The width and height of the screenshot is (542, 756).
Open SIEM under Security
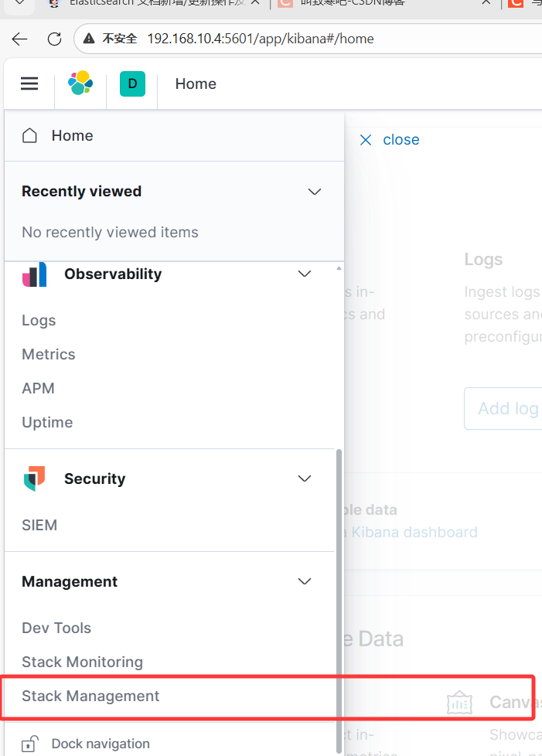pyautogui.click(x=39, y=525)
